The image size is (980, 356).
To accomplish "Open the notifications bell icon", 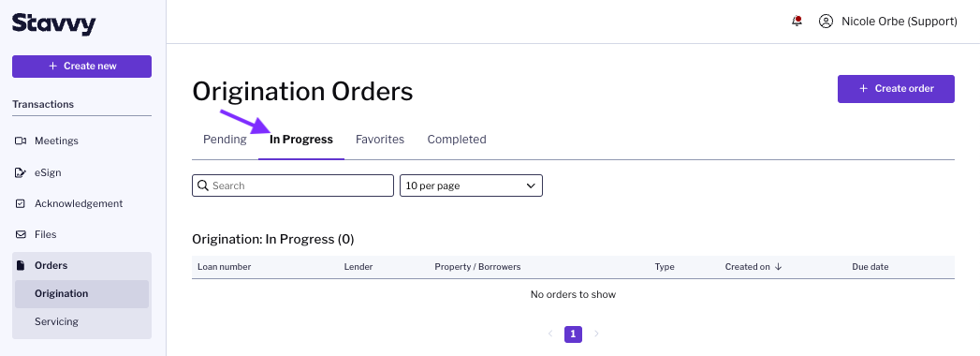I will point(797,22).
